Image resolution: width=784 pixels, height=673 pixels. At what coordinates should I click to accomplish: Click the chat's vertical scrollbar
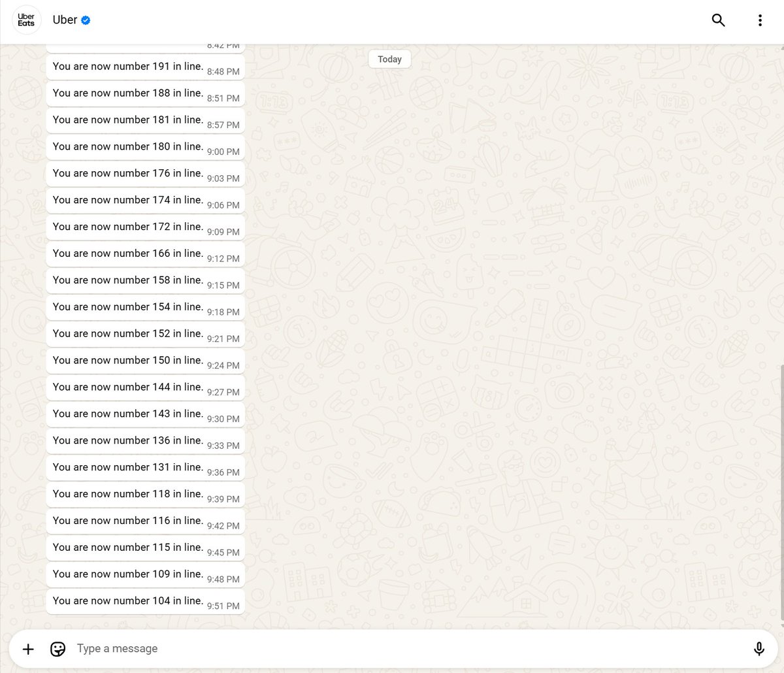point(781,493)
